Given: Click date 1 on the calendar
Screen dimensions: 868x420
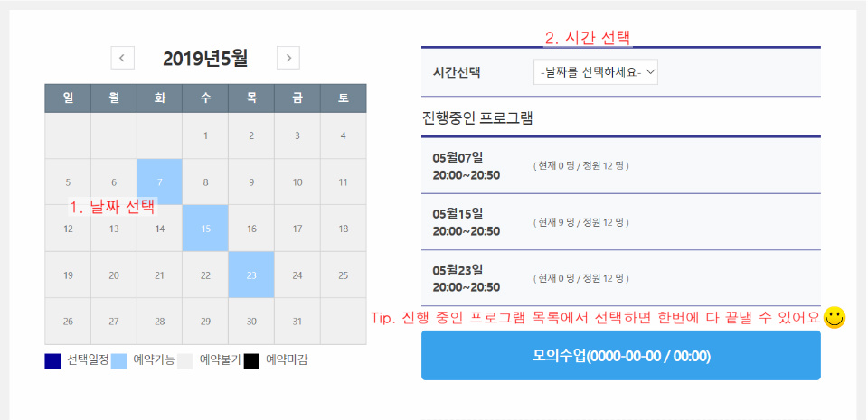Looking at the screenshot, I should [x=205, y=136].
